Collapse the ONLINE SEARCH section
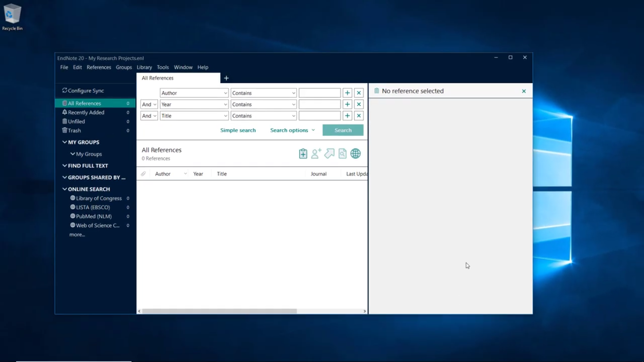 coord(65,189)
